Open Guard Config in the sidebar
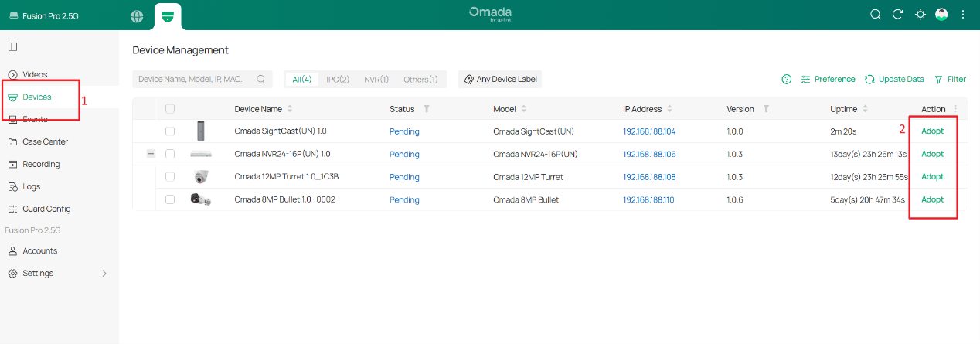 coord(46,209)
